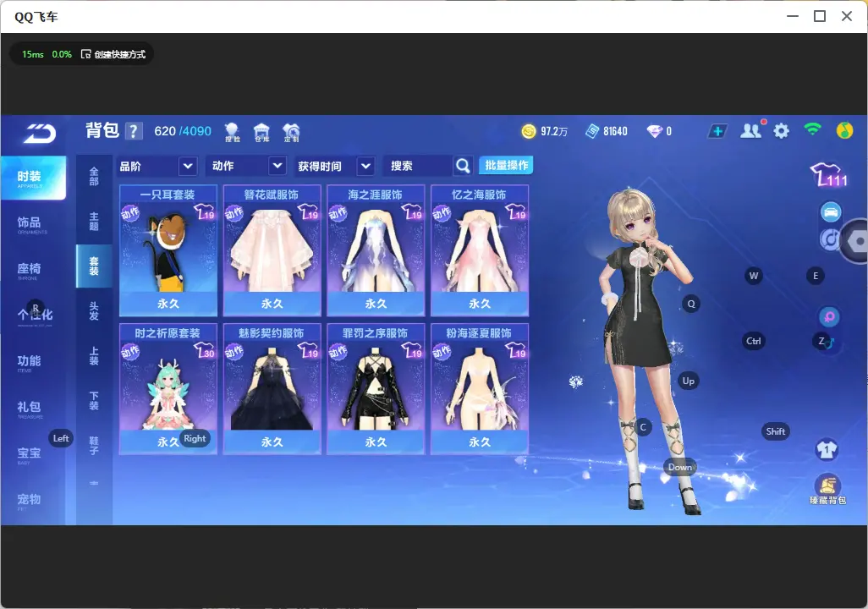The width and height of the screenshot is (868, 609).
Task: Open the friends list icon
Action: tap(751, 130)
